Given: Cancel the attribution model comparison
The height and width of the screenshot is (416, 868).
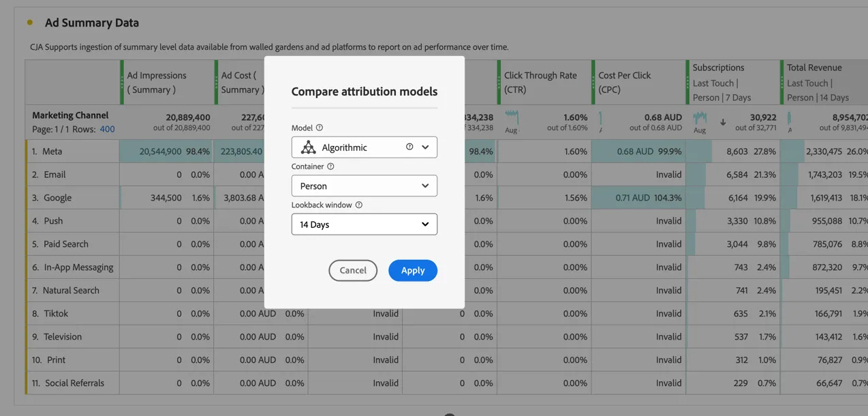Looking at the screenshot, I should pyautogui.click(x=353, y=270).
